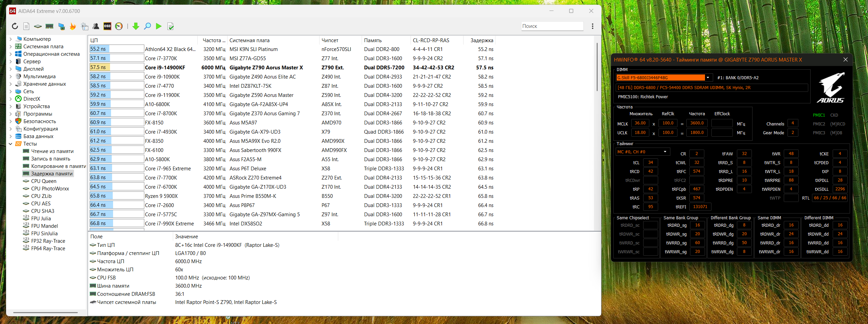Open the DIMM module dropdown in HWiNFO
868x324 pixels.
click(x=708, y=78)
